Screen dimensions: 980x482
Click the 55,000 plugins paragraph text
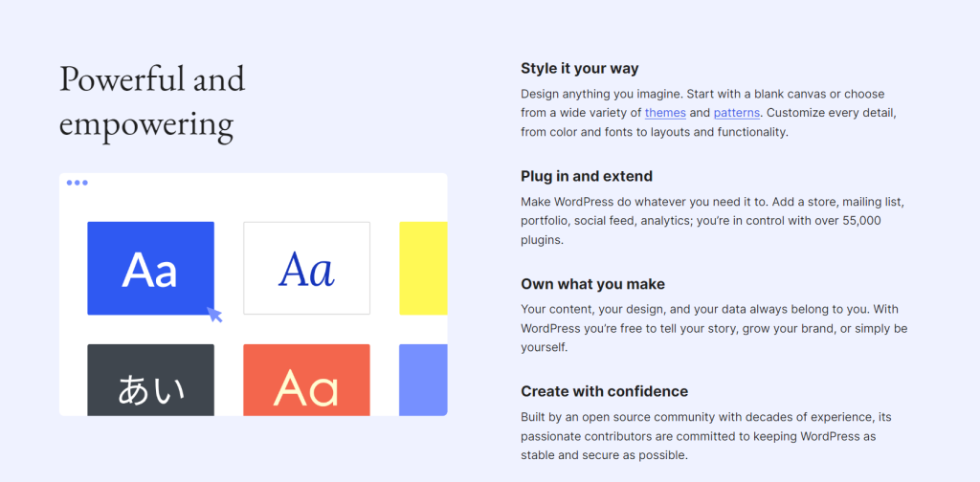(x=712, y=221)
